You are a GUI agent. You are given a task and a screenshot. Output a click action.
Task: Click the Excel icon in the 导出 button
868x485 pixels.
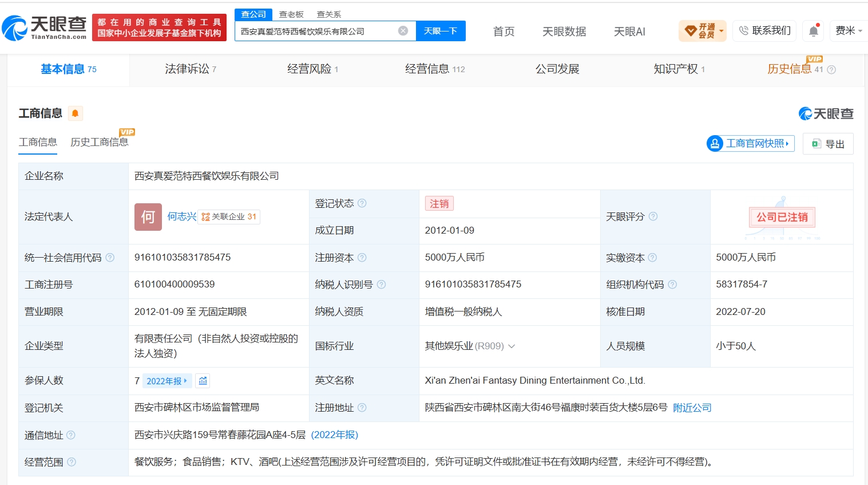pyautogui.click(x=817, y=144)
